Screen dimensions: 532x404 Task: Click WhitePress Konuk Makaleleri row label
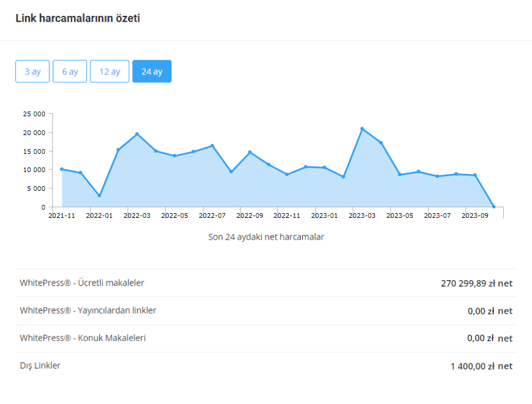pyautogui.click(x=82, y=338)
